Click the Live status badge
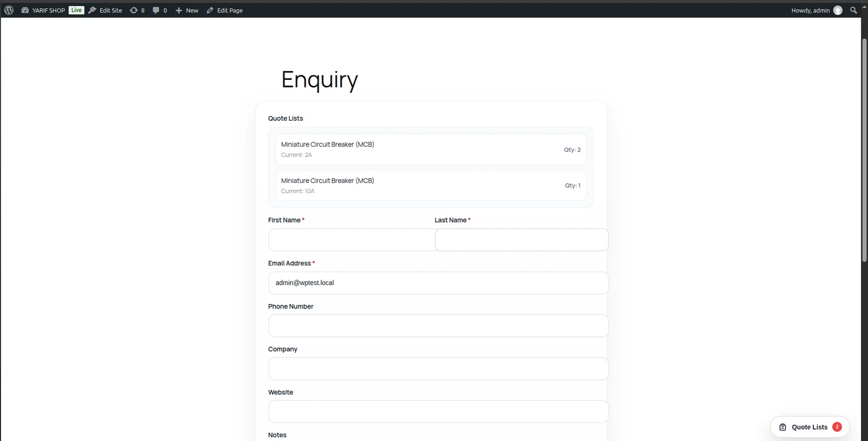Viewport: 868px width, 441px height. coord(76,10)
